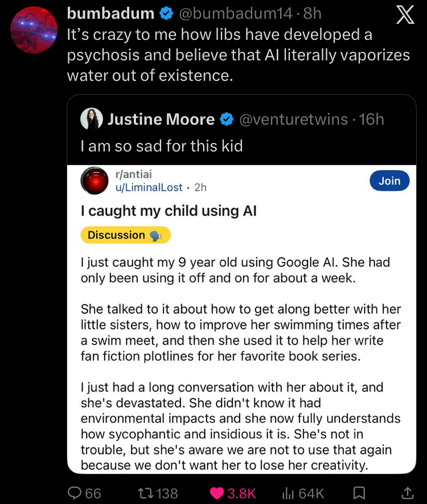Click the X logo icon
Viewport: 427px width, 504px height.
click(x=404, y=15)
